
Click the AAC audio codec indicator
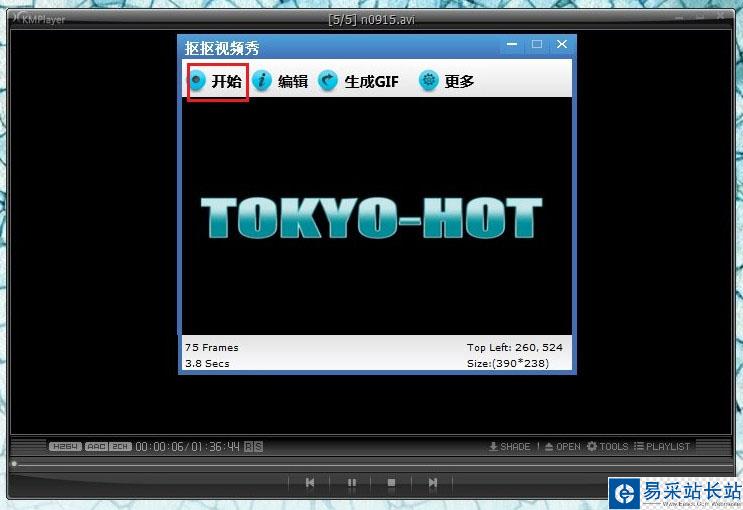(x=97, y=446)
